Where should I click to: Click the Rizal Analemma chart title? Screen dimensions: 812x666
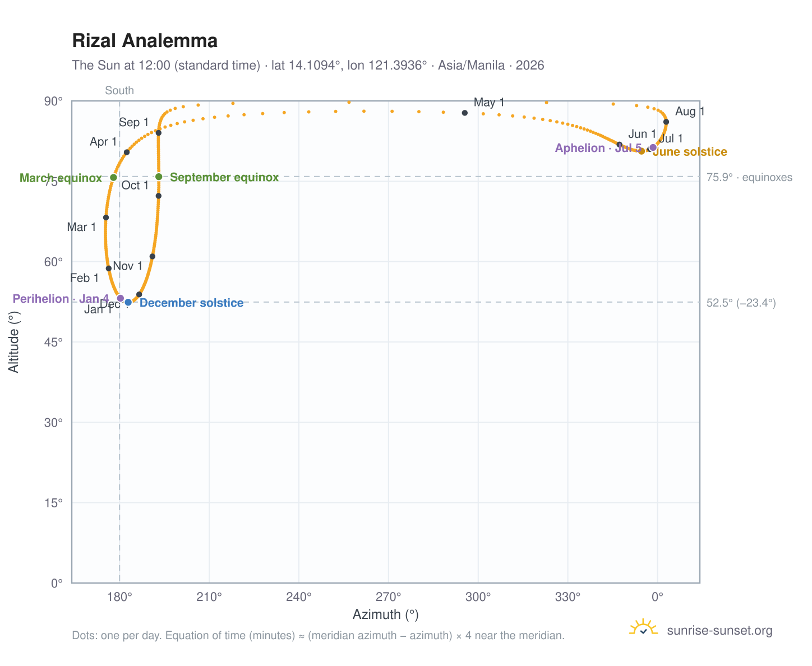tap(145, 41)
